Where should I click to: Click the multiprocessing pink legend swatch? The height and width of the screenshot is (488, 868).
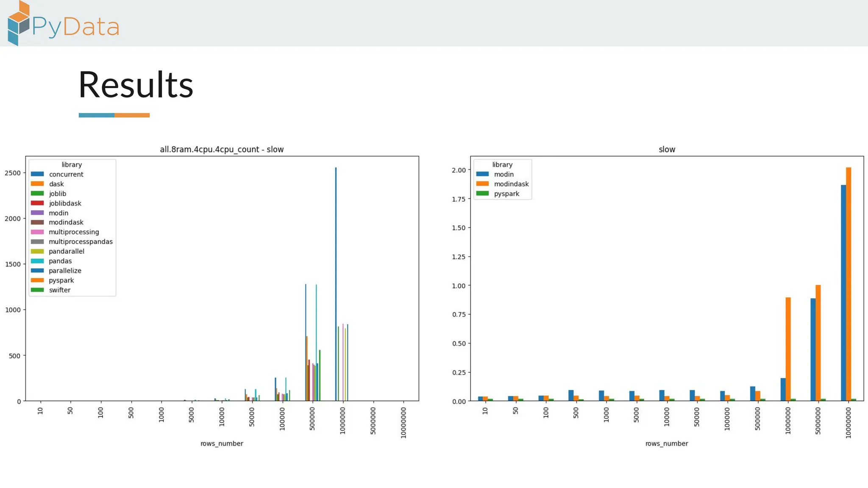point(37,232)
